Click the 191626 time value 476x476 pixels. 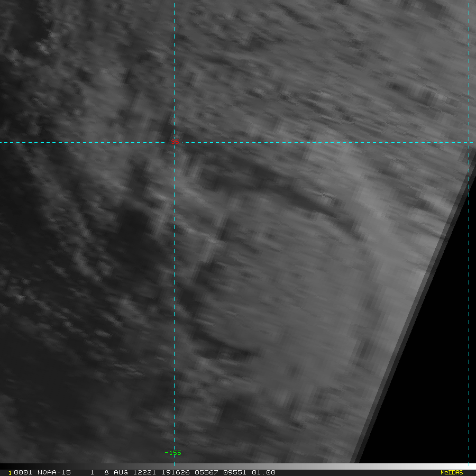point(176,472)
